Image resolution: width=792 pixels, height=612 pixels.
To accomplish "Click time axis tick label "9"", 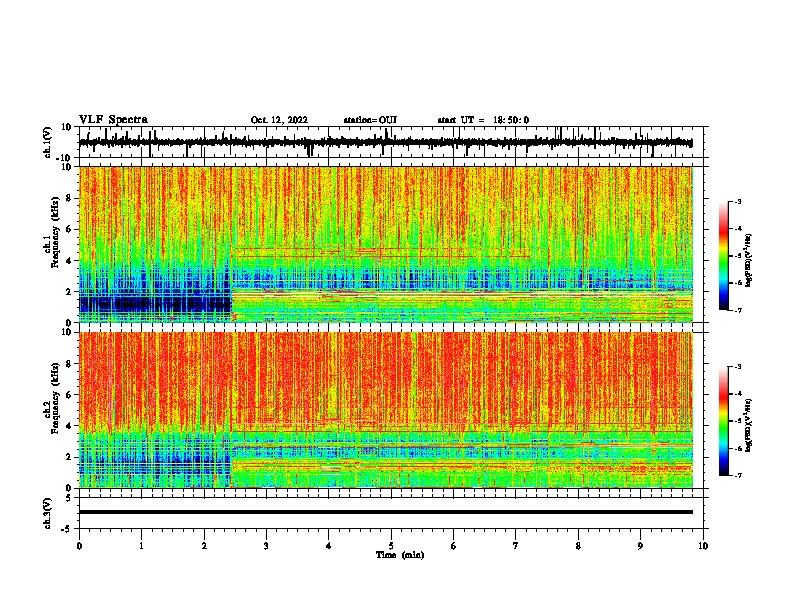I will 640,546.
